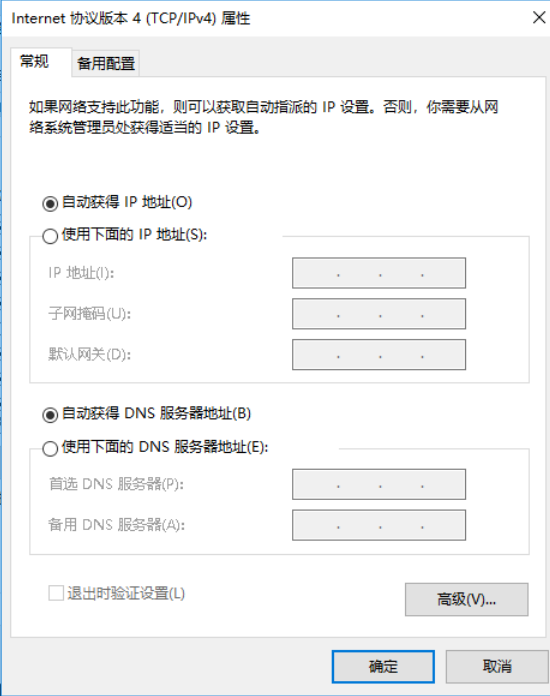Select 自动获得 IP 地址 radio button
550x696 pixels.
(x=50, y=203)
